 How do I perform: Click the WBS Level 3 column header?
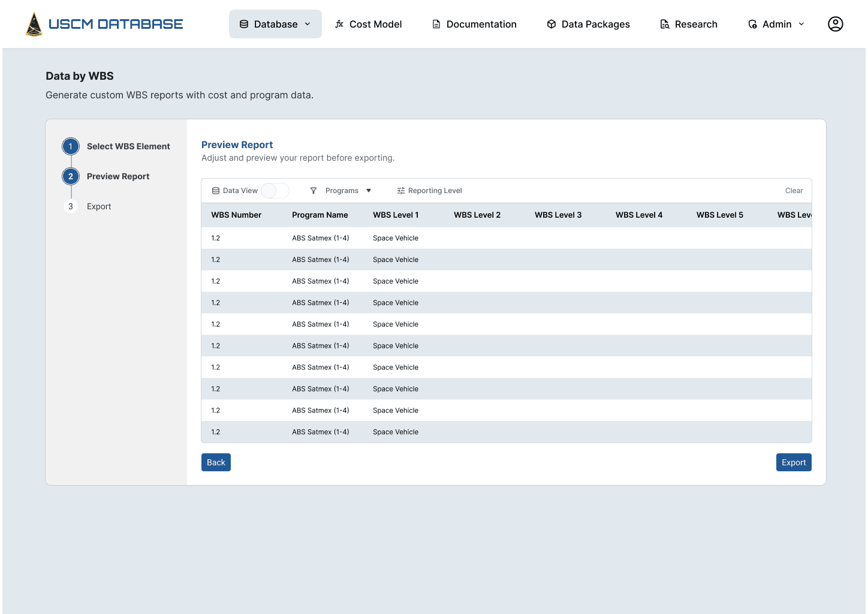click(558, 215)
